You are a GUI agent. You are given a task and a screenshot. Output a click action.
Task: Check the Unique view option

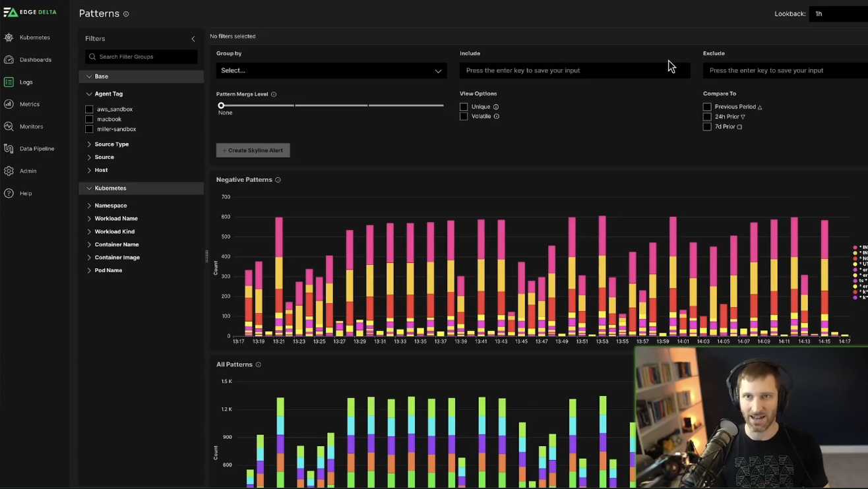pos(464,107)
